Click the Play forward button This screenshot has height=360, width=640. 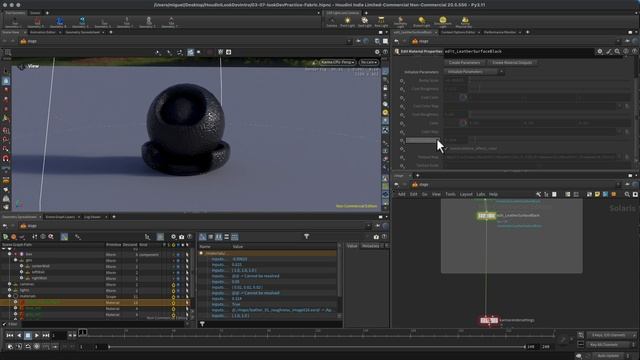(x=37, y=336)
